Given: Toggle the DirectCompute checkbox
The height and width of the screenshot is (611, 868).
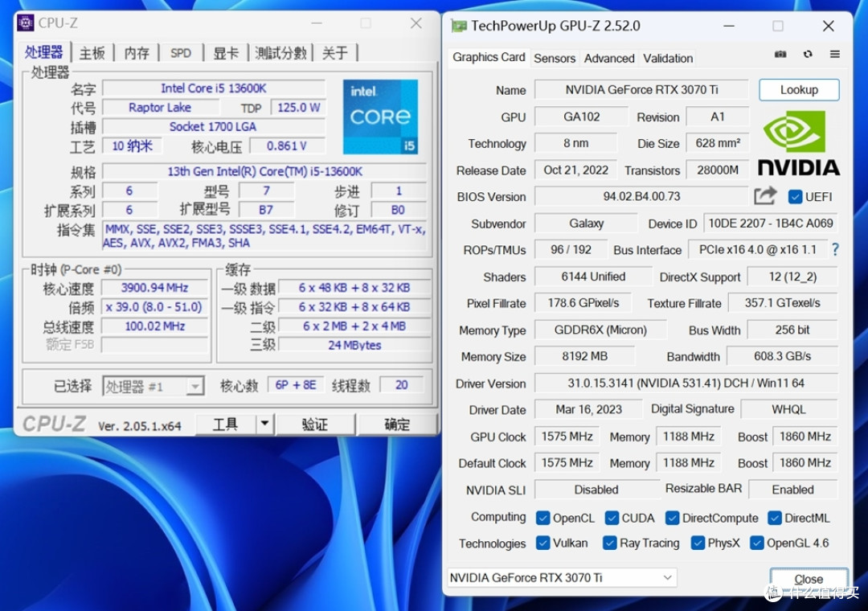Looking at the screenshot, I should click(x=672, y=518).
